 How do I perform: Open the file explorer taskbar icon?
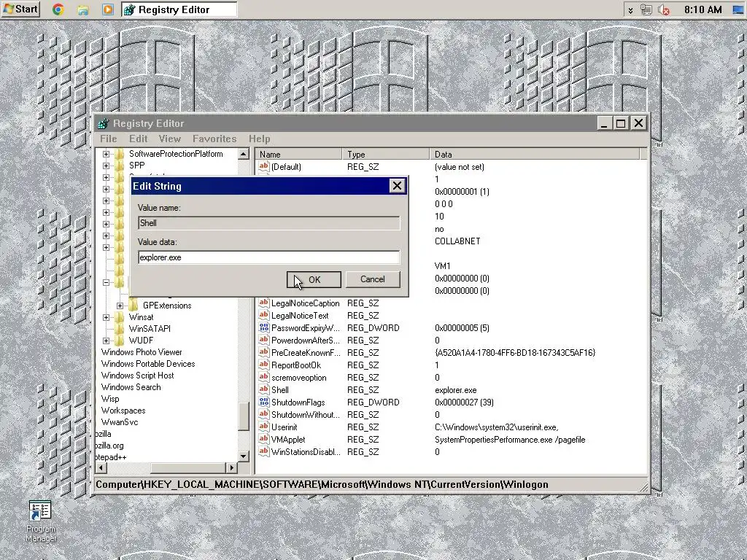83,9
